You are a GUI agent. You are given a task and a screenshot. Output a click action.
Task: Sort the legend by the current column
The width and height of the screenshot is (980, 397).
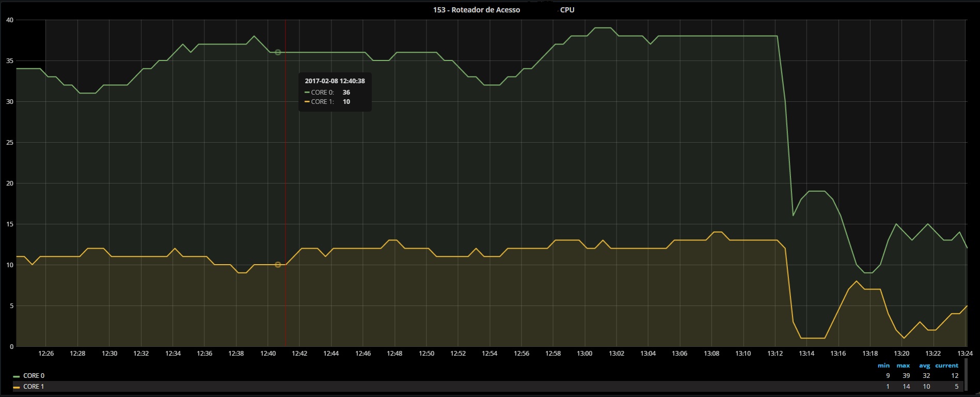point(946,365)
